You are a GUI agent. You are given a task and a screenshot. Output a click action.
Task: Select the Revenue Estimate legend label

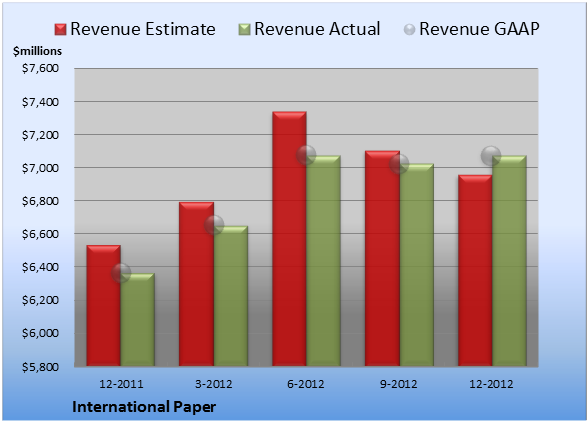point(143,29)
